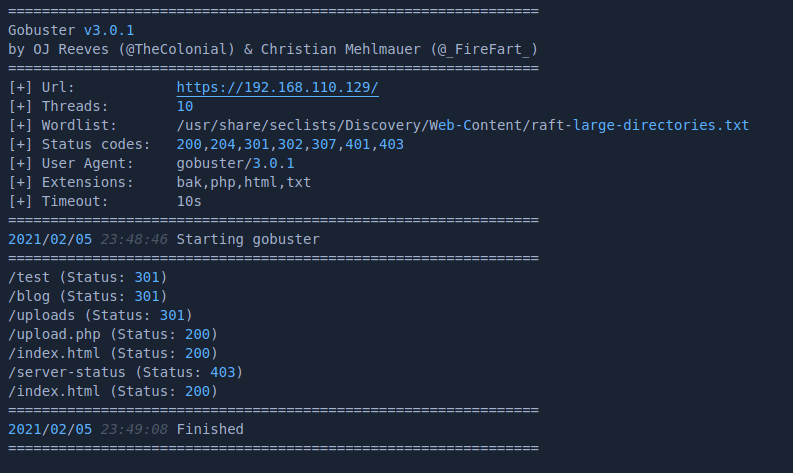The image size is (793, 473).
Task: Click the Finished timestamp line
Action: tap(125, 429)
